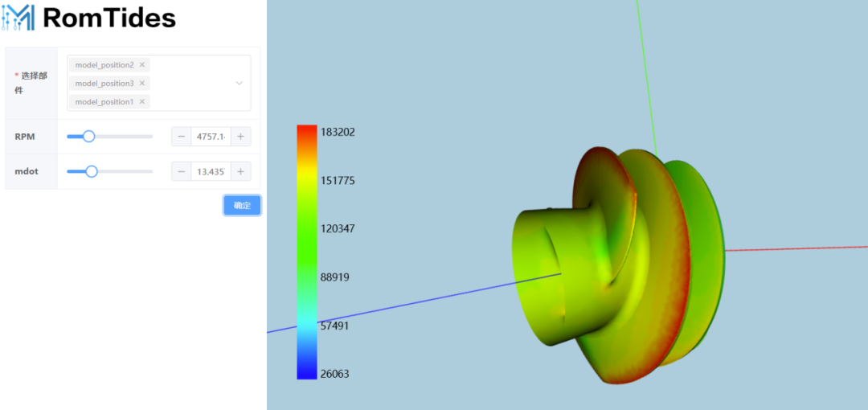Click the model_position2 tag label
This screenshot has width=868, height=410.
[x=104, y=65]
